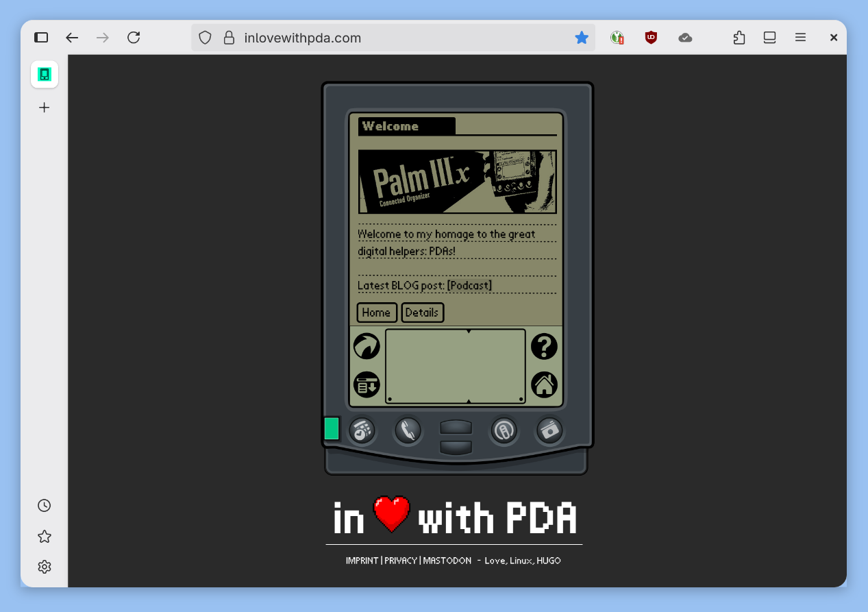868x612 pixels.
Task: Click the phone address book hardware button
Action: pyautogui.click(x=408, y=430)
